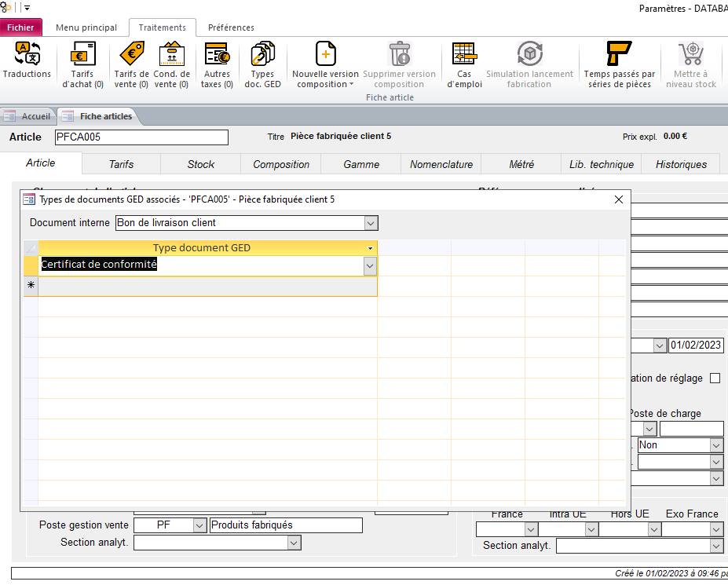Toggle the réglage checkbox
The height and width of the screenshot is (585, 728).
(x=715, y=378)
